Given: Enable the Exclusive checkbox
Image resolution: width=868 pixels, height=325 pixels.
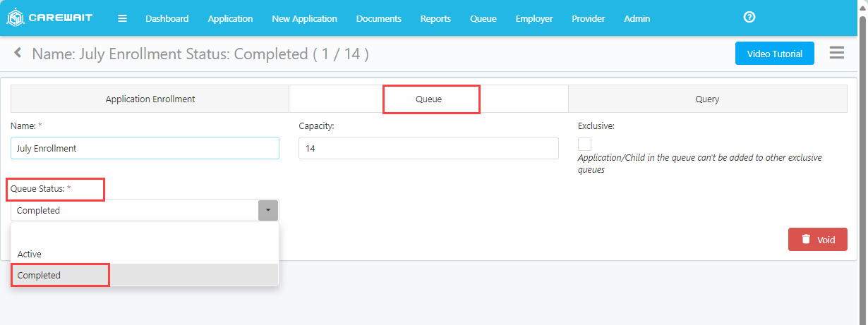Looking at the screenshot, I should tap(584, 144).
